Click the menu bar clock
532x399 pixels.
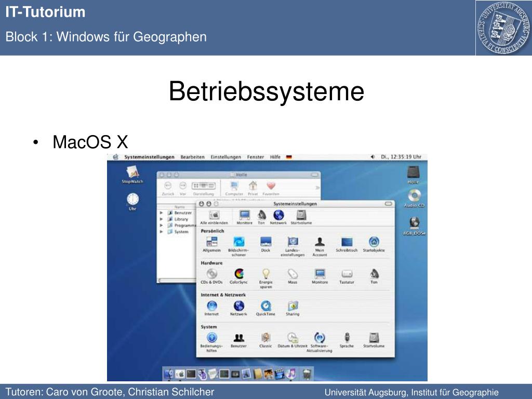pos(401,157)
